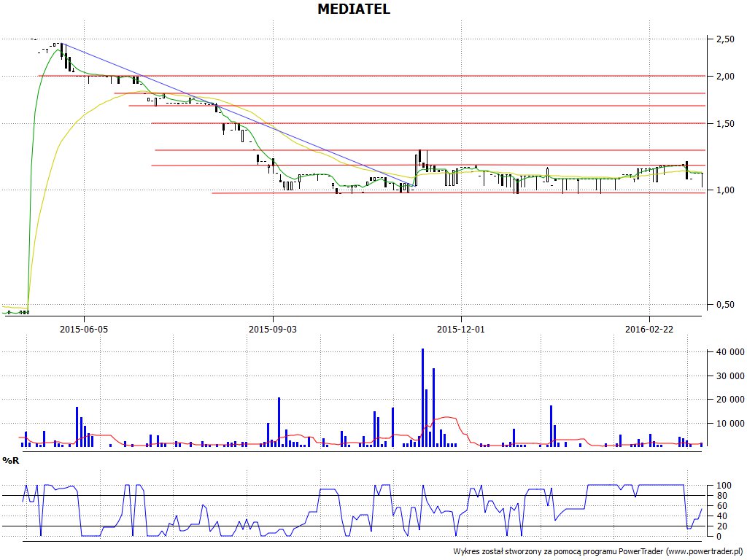Viewport: 747px width, 560px height.
Task: Click the %R indicator label
Action: (x=10, y=461)
